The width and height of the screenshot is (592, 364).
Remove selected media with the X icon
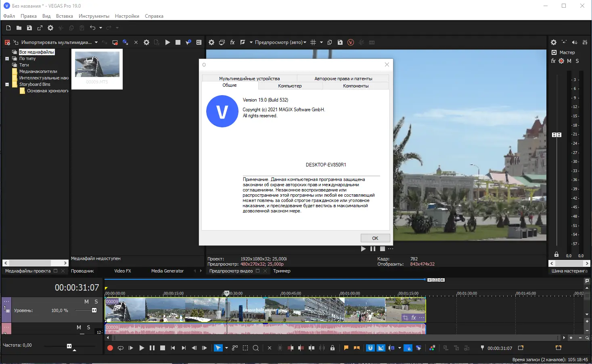click(136, 42)
